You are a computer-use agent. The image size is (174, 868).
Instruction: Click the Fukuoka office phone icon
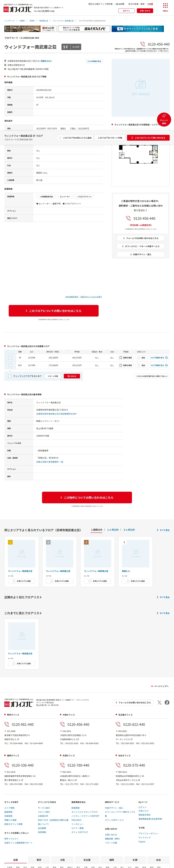(7, 765)
